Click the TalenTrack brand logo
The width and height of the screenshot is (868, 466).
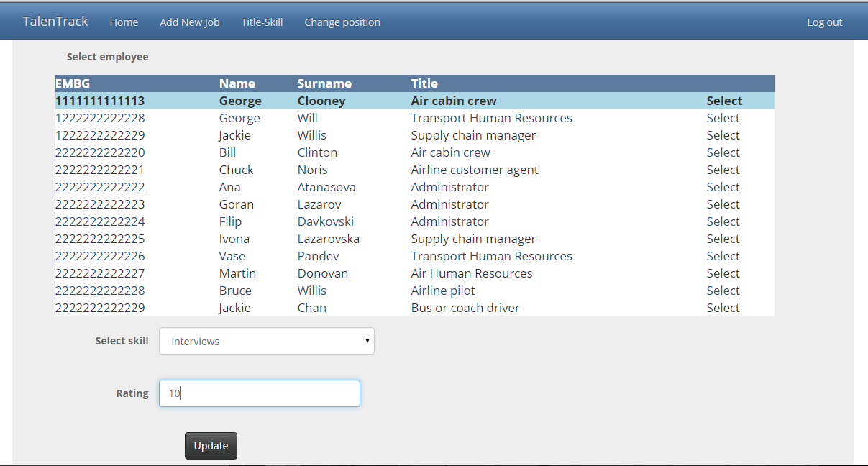coord(55,22)
